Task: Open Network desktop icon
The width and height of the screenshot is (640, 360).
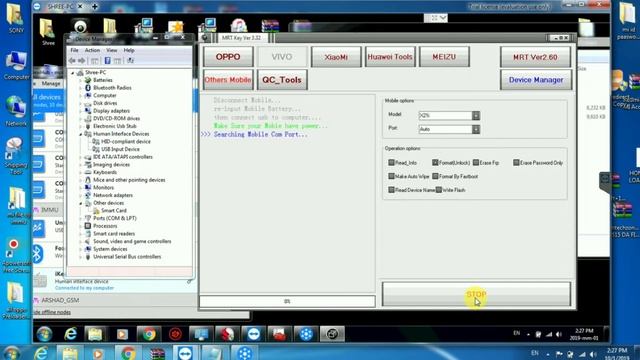Action: click(16, 111)
